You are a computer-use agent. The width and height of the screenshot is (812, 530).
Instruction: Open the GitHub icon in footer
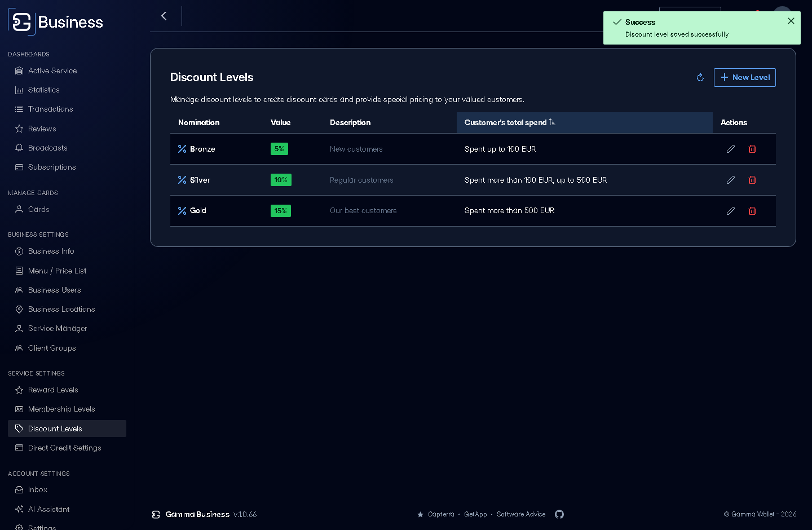click(x=559, y=514)
